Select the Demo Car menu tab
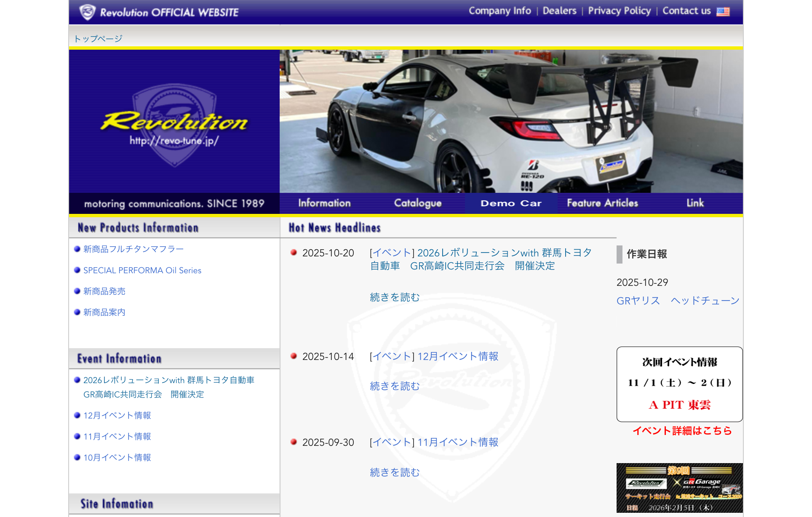812x517 pixels. tap(510, 203)
